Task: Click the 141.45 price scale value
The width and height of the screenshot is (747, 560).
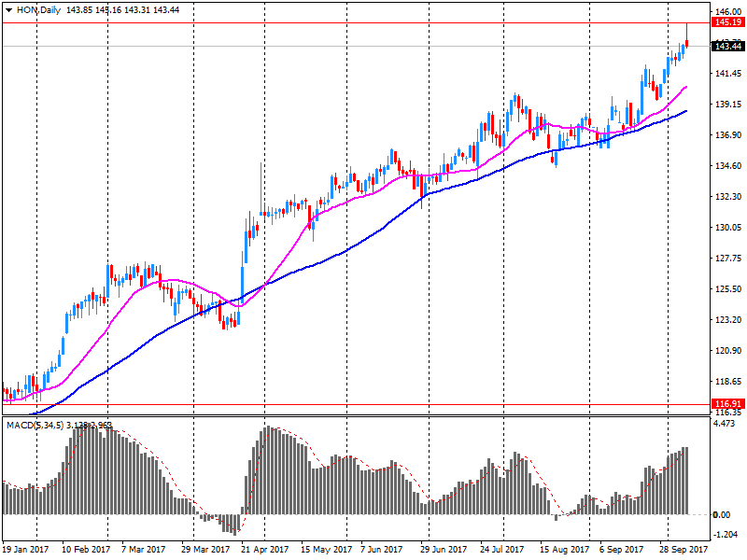Action: point(728,74)
